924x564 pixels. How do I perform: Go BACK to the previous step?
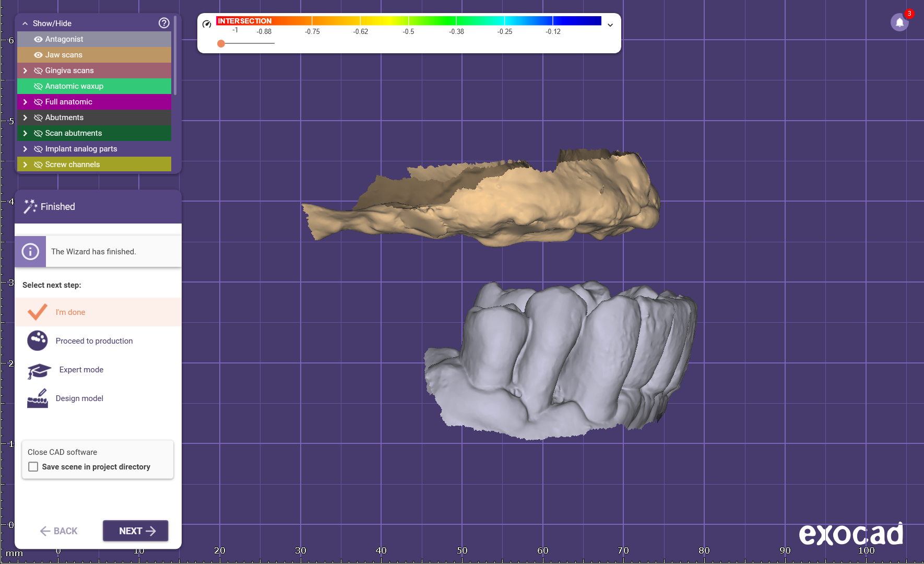(58, 531)
